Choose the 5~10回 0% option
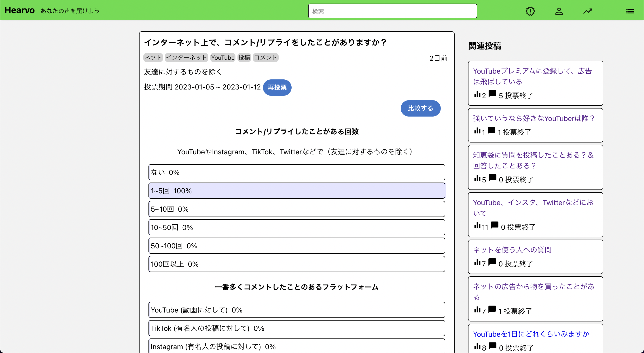This screenshot has height=353, width=644. pos(297,209)
